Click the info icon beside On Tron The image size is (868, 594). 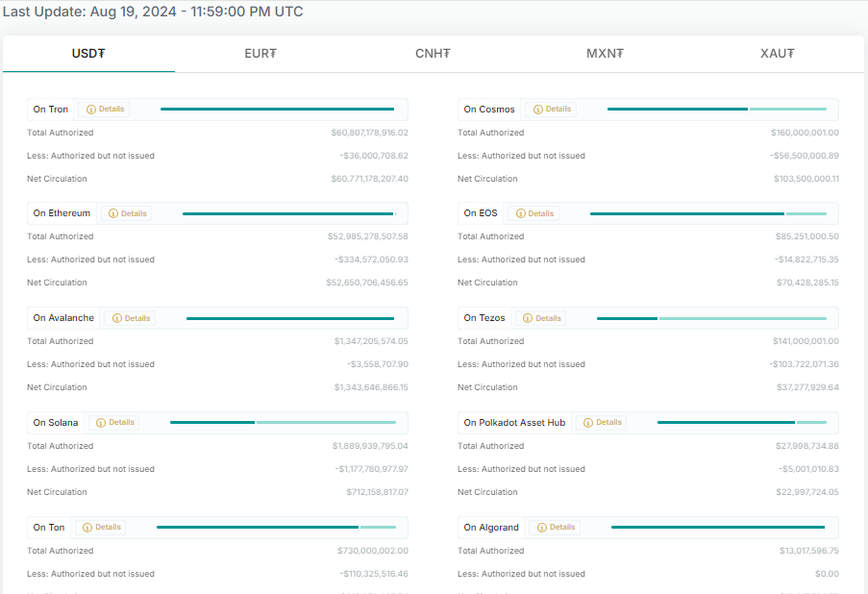(90, 110)
